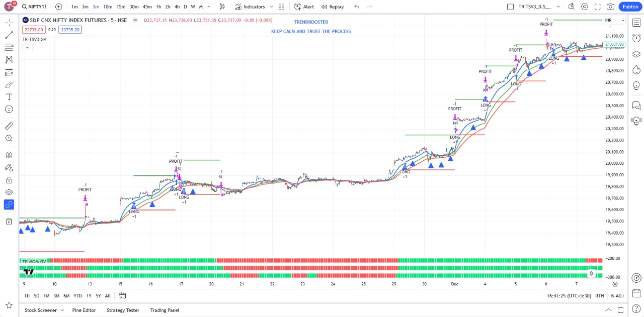Screen dimensions: 644x317
Task: Open the favorites star toolbar
Action: pos(9,305)
